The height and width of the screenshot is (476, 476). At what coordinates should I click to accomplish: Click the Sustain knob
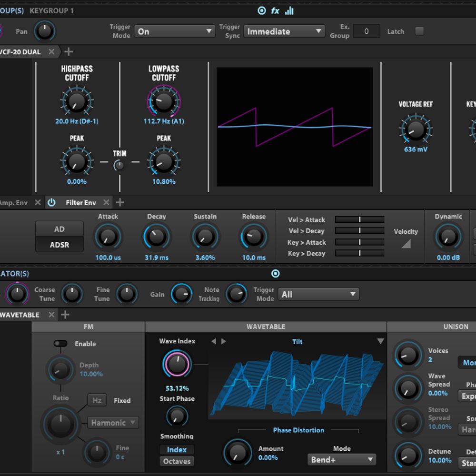point(205,237)
